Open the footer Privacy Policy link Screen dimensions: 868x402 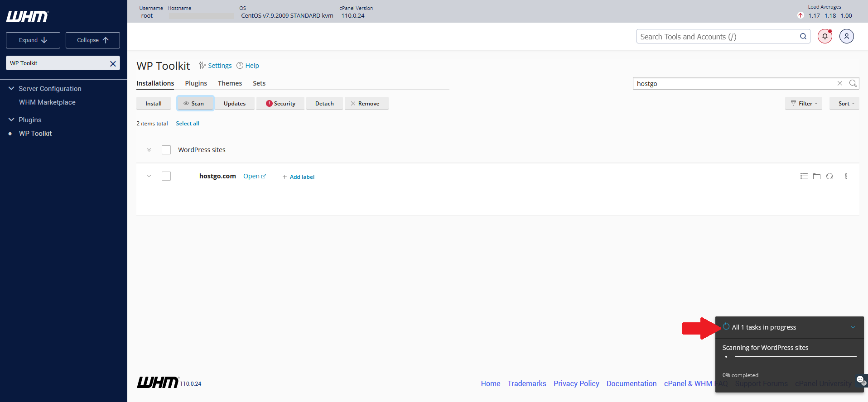click(x=576, y=383)
